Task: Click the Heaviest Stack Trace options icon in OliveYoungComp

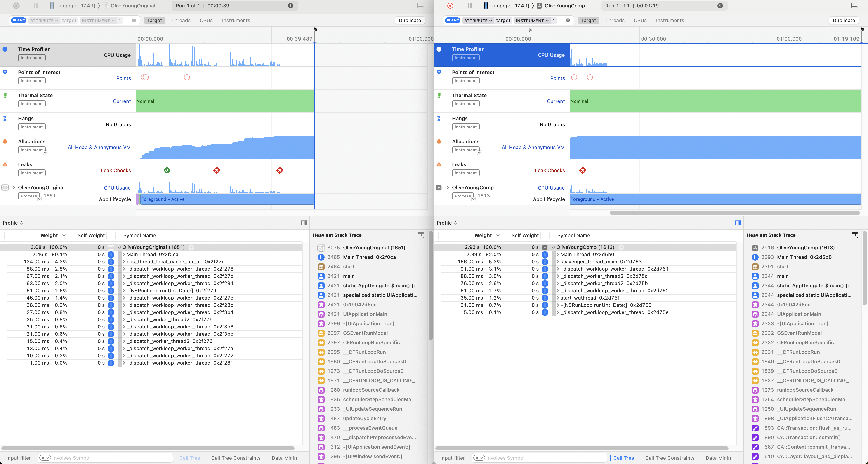Action: 854,235
